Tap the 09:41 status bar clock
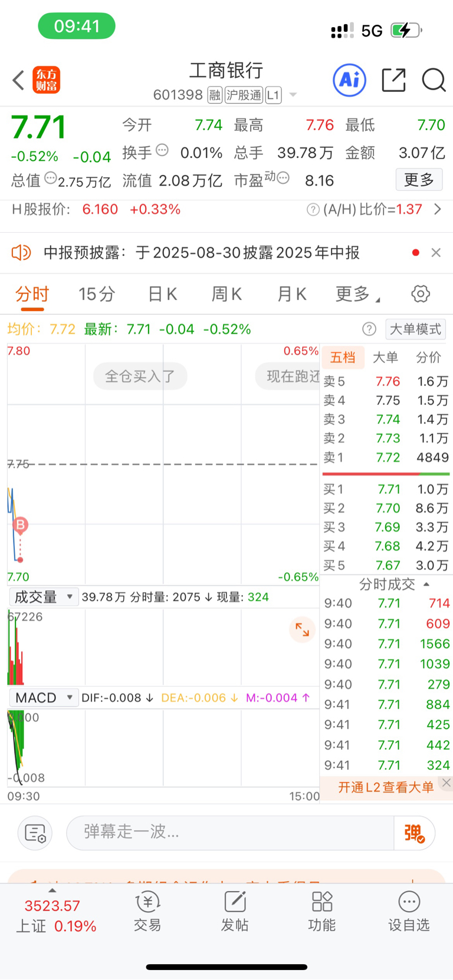Image resolution: width=453 pixels, height=980 pixels. click(x=77, y=26)
